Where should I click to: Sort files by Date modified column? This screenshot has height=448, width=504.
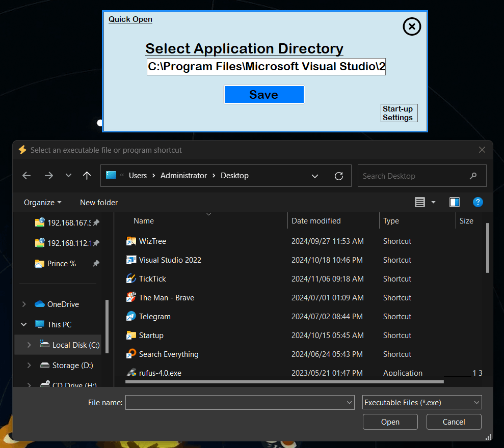(x=316, y=221)
